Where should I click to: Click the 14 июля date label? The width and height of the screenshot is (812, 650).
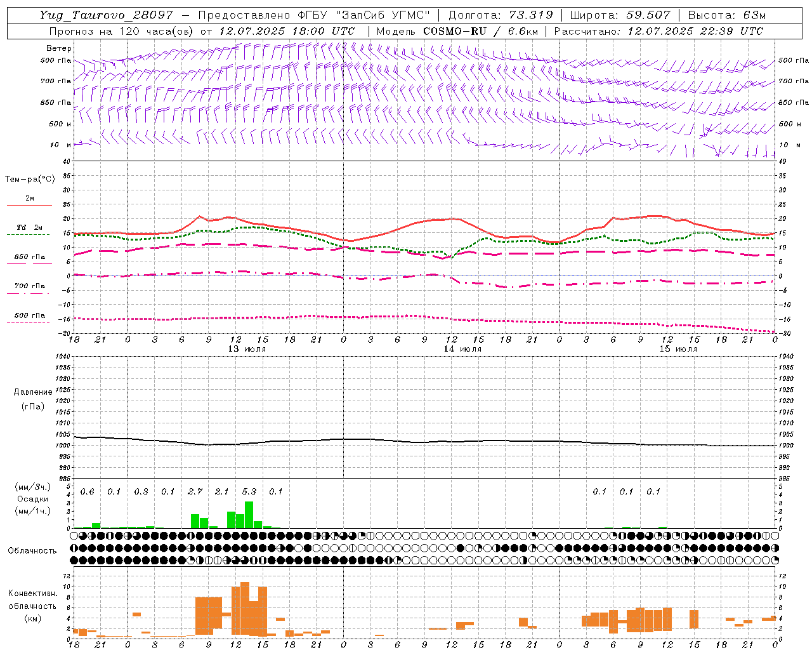[x=462, y=349]
